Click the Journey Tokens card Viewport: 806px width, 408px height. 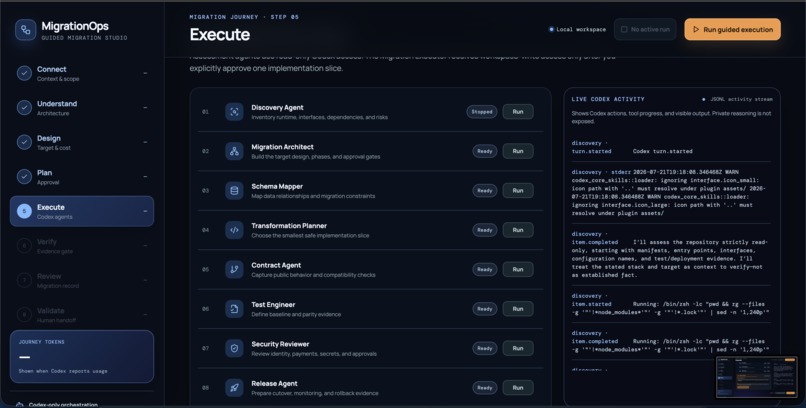pyautogui.click(x=82, y=356)
